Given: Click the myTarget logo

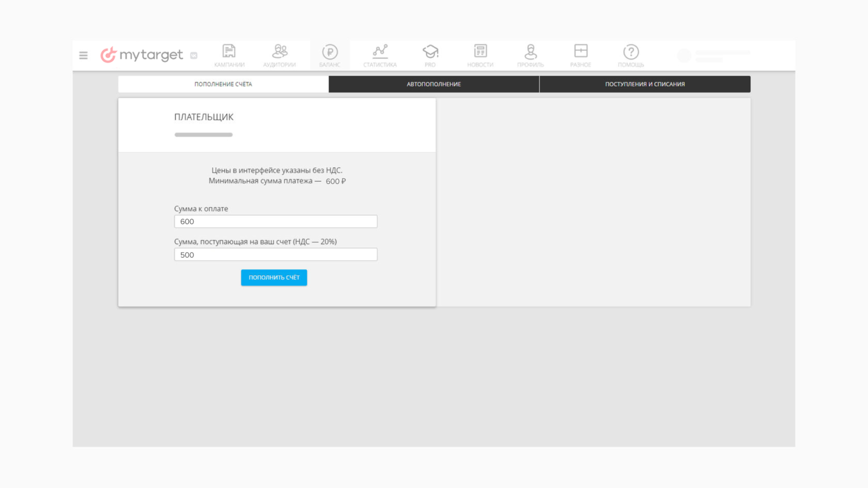Looking at the screenshot, I should 142,55.
